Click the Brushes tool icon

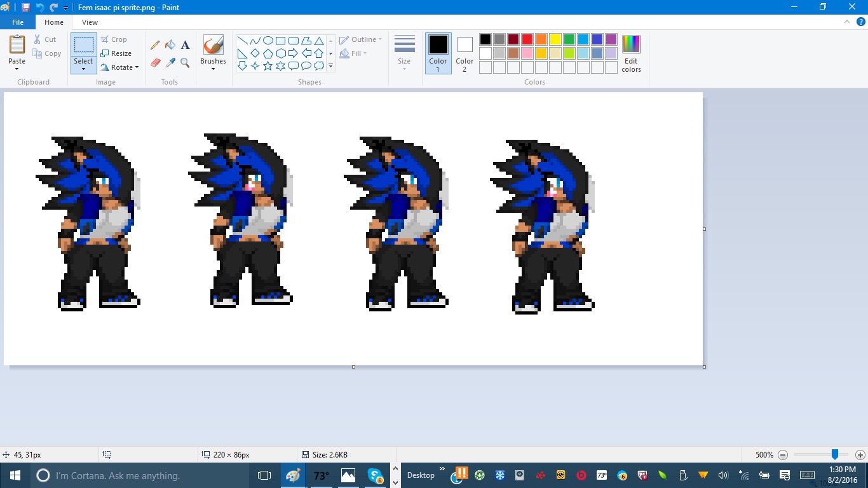click(213, 45)
